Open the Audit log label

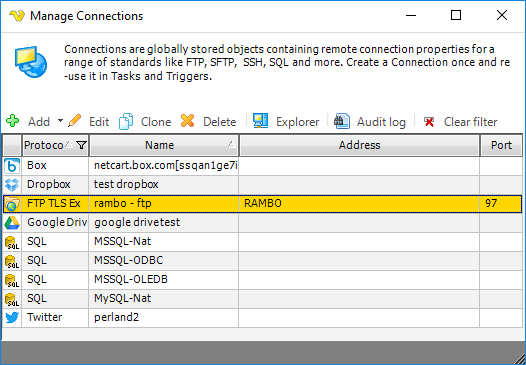[x=381, y=122]
